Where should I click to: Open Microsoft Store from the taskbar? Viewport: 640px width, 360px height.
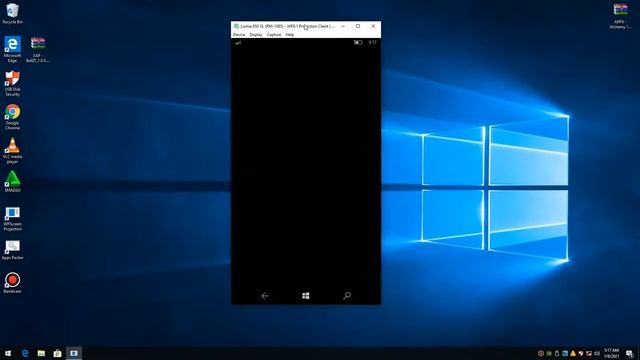click(57, 353)
